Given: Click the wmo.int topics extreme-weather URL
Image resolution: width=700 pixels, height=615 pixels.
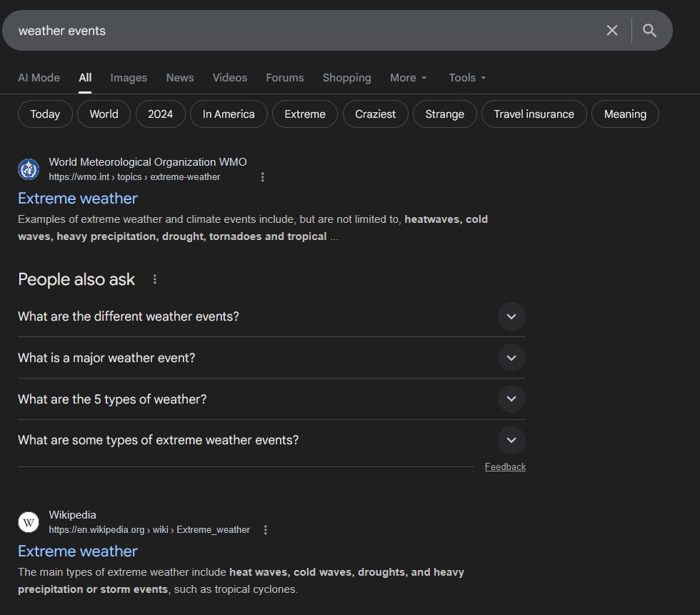Looking at the screenshot, I should pos(134,177).
